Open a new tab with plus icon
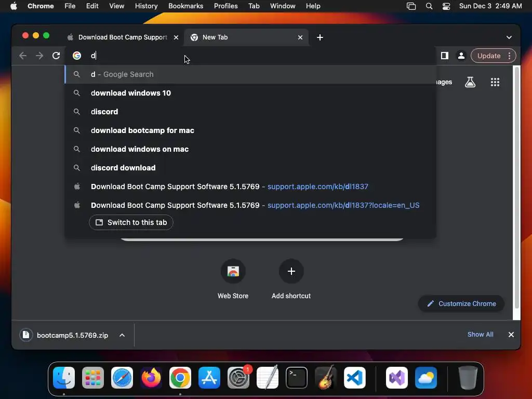The height and width of the screenshot is (399, 532). click(320, 37)
